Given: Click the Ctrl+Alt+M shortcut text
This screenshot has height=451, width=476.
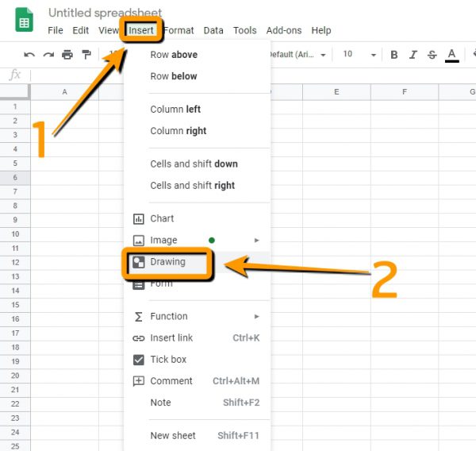Looking at the screenshot, I should click(x=236, y=381).
